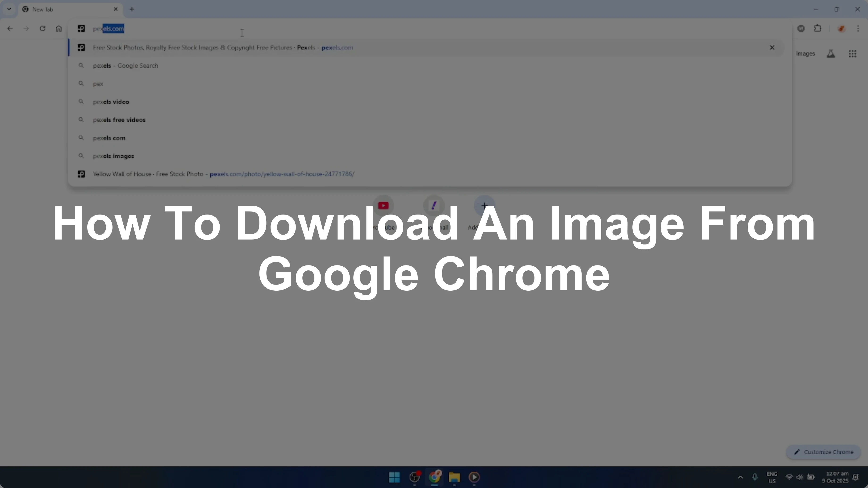Open tab search dropdown arrow
This screenshot has width=868, height=488.
point(9,9)
